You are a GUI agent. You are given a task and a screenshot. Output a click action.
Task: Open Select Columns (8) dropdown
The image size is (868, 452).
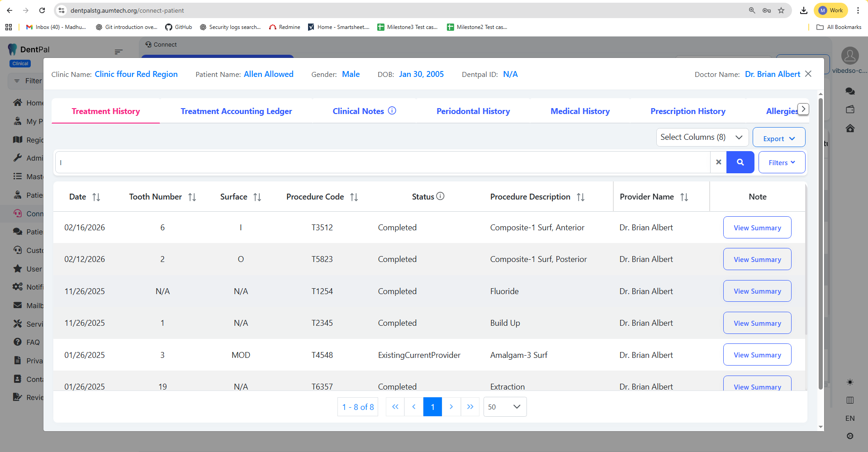702,137
